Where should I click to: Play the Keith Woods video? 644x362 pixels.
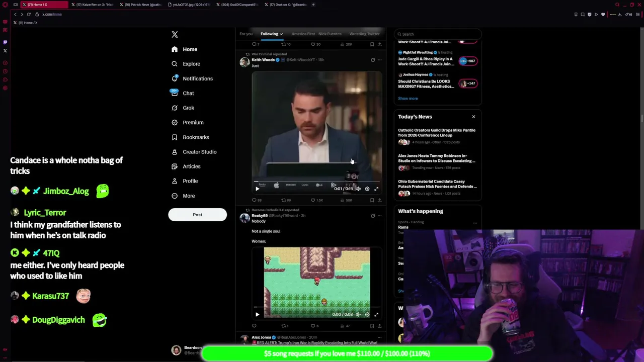pos(257,189)
